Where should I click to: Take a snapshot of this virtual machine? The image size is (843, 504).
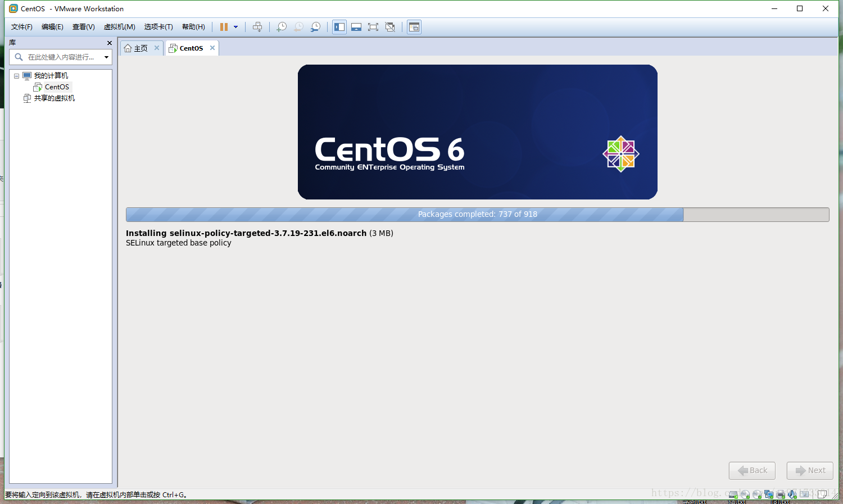coord(282,27)
